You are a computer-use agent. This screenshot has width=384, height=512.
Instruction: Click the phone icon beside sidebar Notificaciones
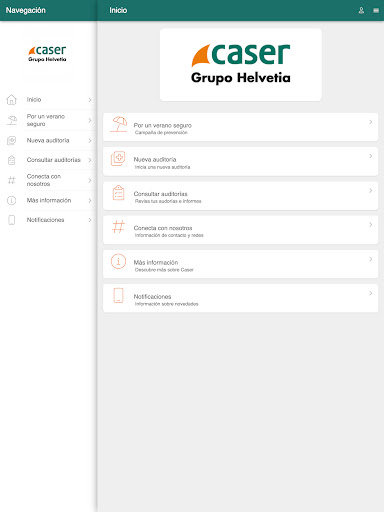tap(12, 220)
